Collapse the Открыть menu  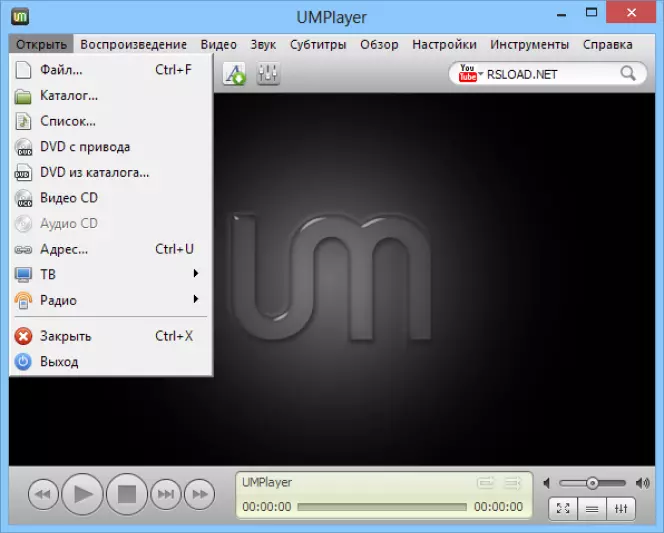pyautogui.click(x=41, y=44)
